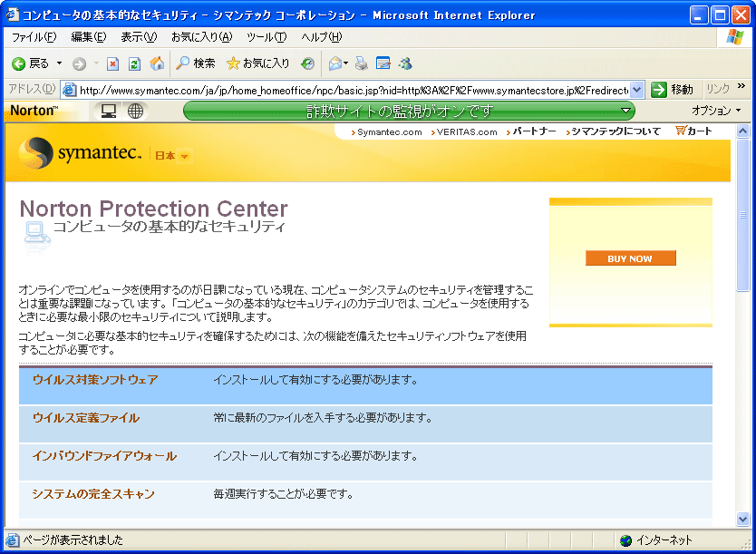Click the Norton computer monitor icon
This screenshot has height=554, width=756.
coord(109,111)
